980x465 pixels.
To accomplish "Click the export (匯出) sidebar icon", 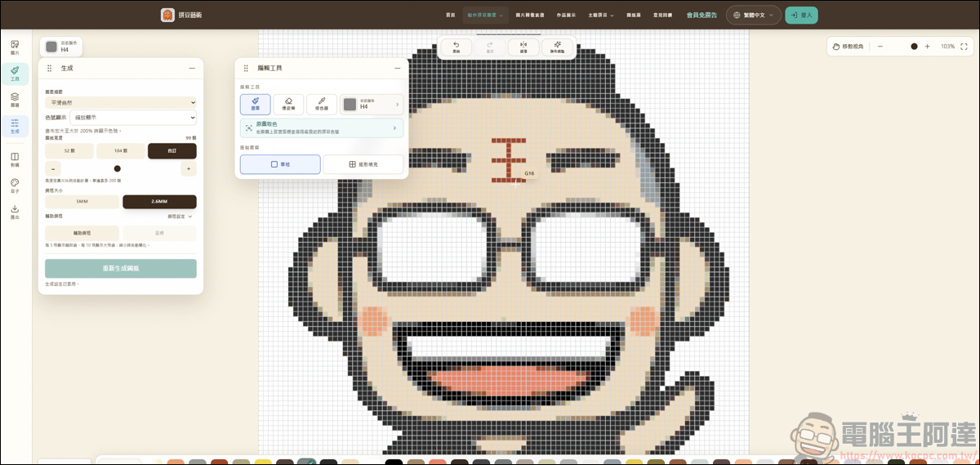I will click(x=15, y=212).
